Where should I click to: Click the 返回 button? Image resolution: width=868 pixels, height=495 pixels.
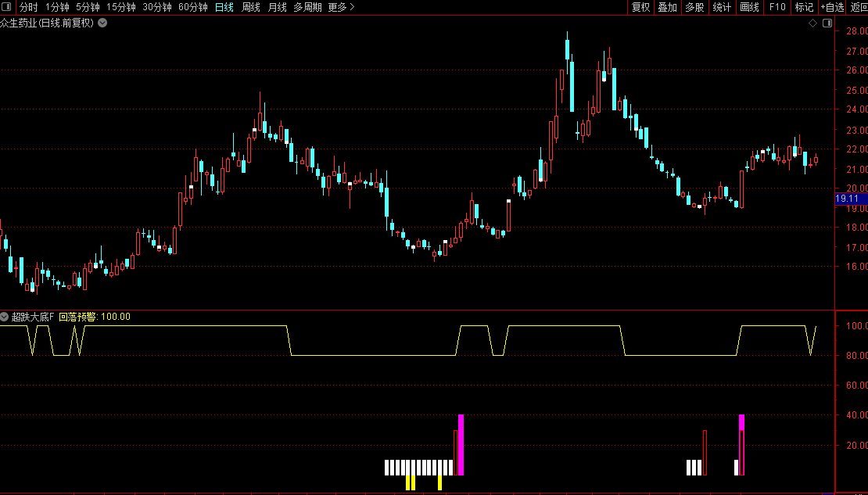click(859, 7)
